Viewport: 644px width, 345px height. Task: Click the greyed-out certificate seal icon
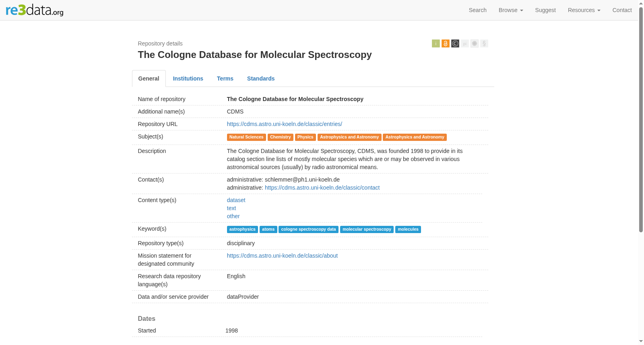(474, 43)
